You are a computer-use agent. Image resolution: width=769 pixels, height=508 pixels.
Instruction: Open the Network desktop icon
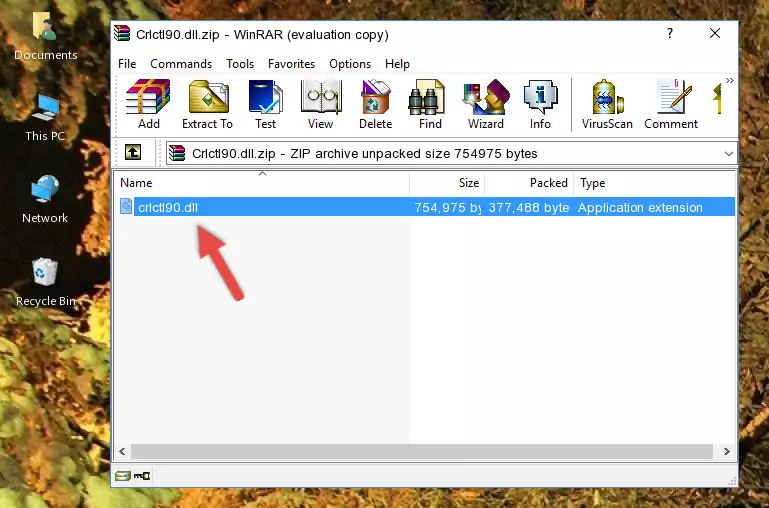click(45, 189)
